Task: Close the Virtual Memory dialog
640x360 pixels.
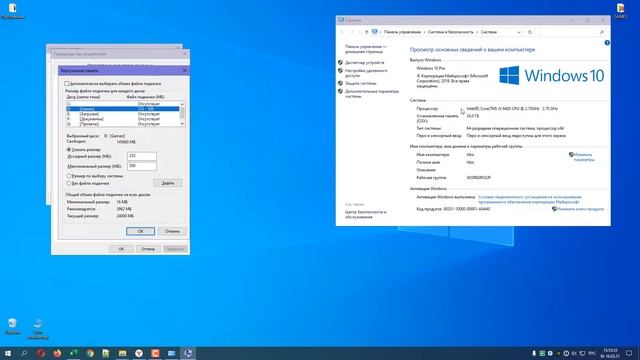Action: 184,70
